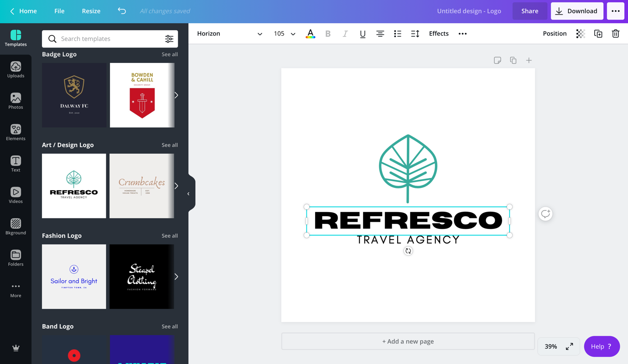Open the font size 105 dropdown
This screenshot has width=628, height=364.
coord(285,34)
